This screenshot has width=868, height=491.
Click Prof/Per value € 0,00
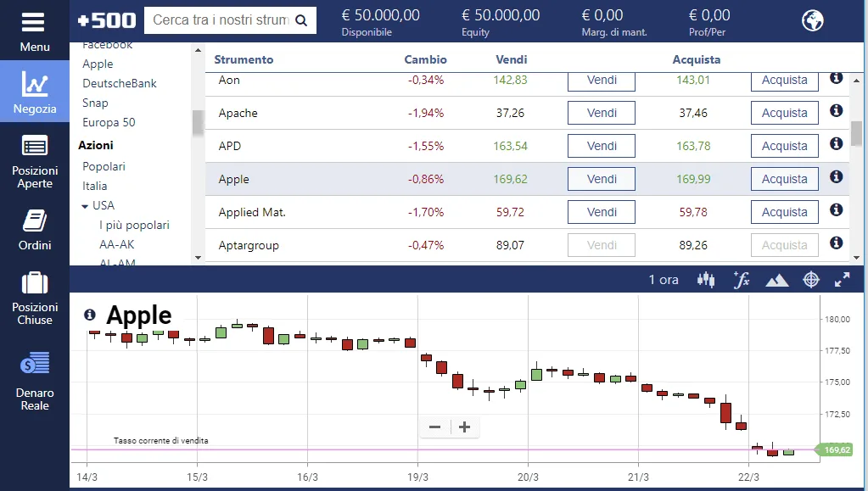tap(709, 15)
